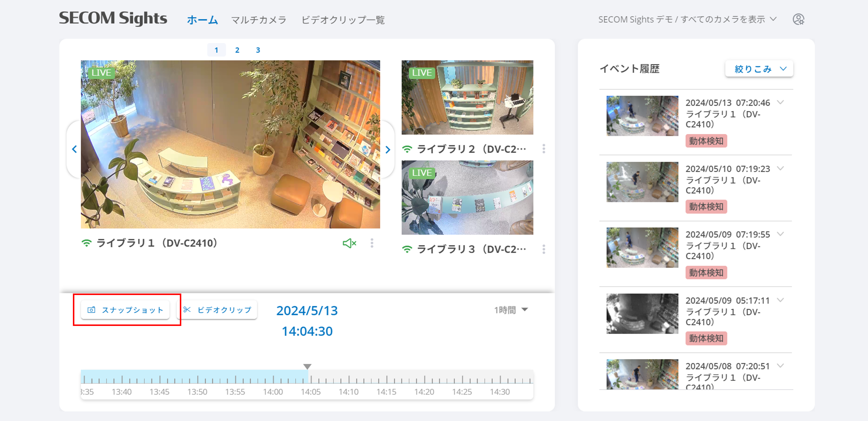
Task: Expand the 2024/05/10 07:19:23 event
Action: coord(780,168)
